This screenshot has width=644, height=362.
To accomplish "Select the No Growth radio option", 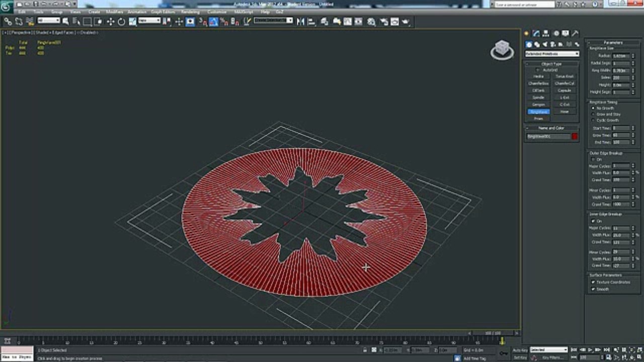I will (593, 108).
